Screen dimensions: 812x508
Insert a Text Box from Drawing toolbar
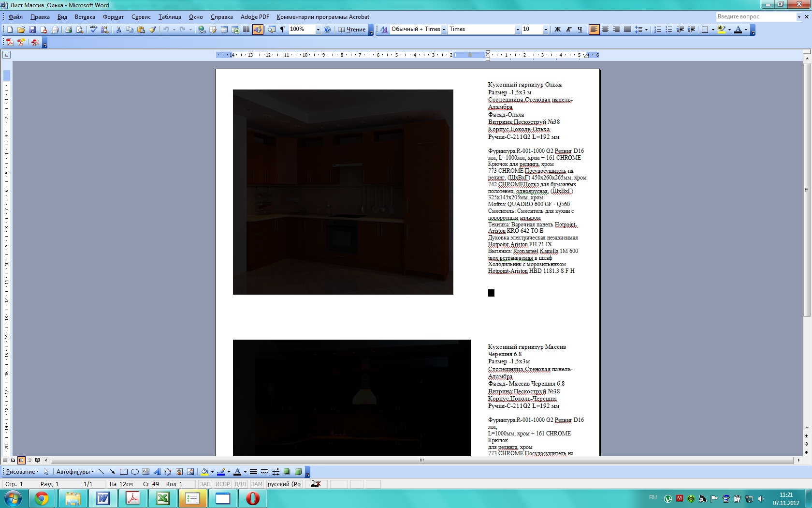146,472
